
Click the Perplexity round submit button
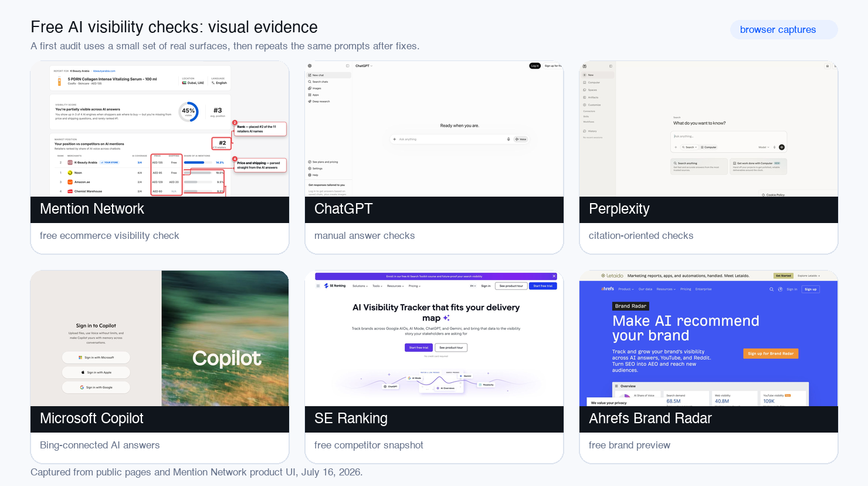[x=782, y=147]
